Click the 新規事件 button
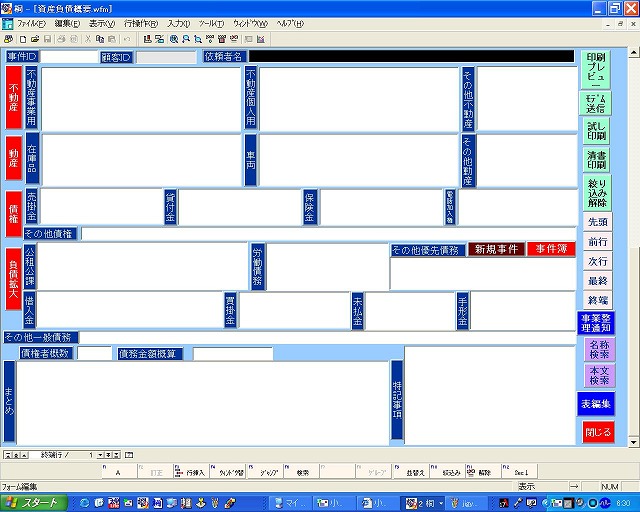 click(497, 249)
